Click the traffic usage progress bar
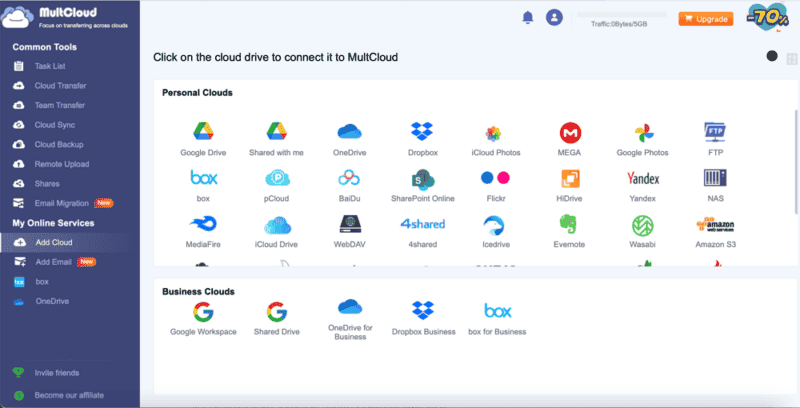The image size is (800, 408). pyautogui.click(x=621, y=15)
